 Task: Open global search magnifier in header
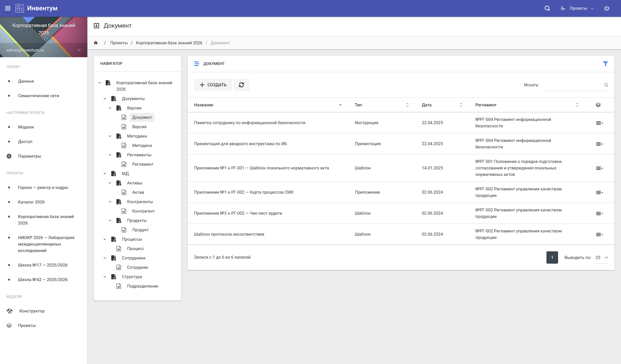coord(547,8)
